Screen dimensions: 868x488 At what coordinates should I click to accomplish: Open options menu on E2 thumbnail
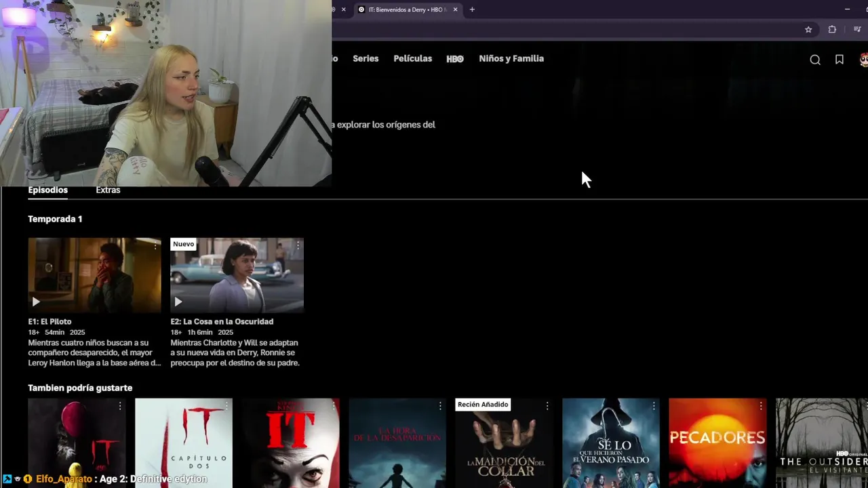(x=298, y=246)
